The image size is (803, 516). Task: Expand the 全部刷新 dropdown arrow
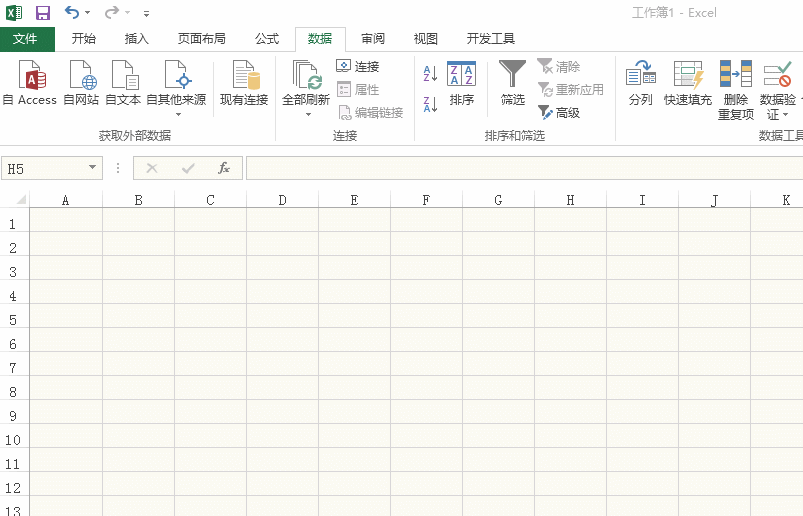pyautogui.click(x=308, y=115)
